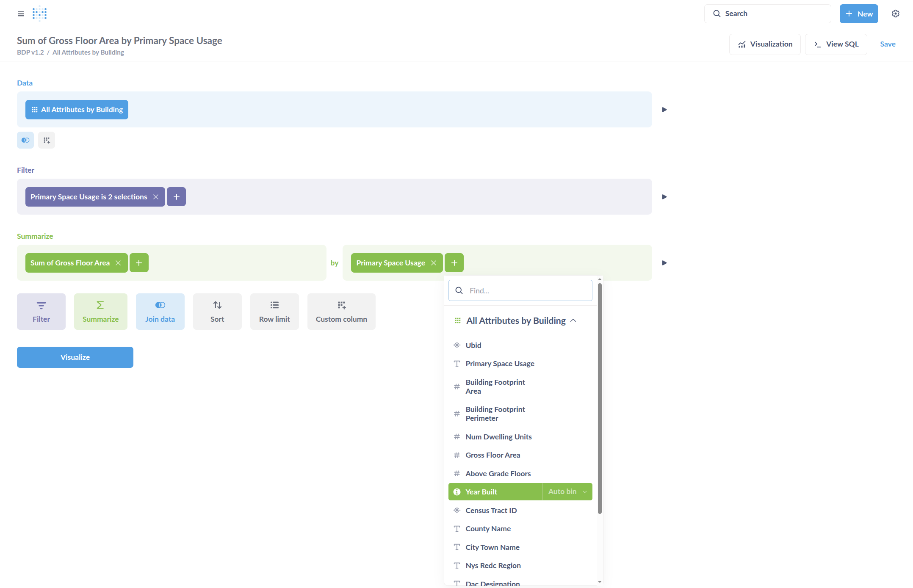913x588 pixels.
Task: Remove Sum of Gross Floor Area metric
Action: click(x=118, y=263)
